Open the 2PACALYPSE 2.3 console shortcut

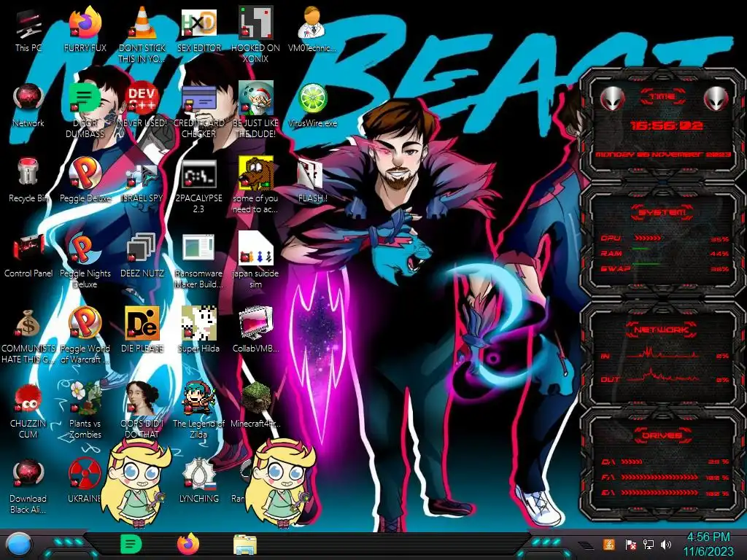(198, 186)
